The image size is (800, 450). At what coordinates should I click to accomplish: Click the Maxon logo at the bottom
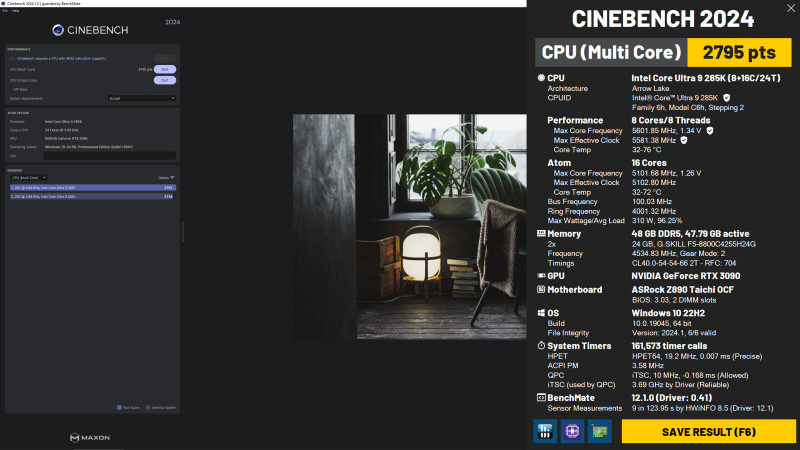click(90, 438)
